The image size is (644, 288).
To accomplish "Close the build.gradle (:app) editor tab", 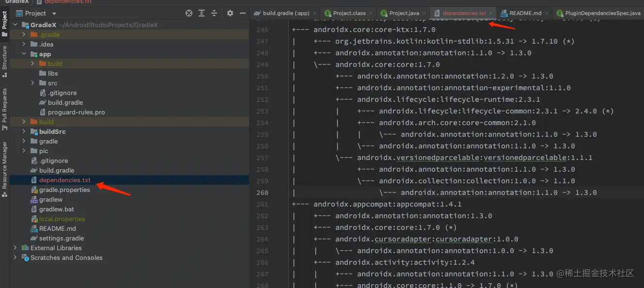I will [x=315, y=13].
